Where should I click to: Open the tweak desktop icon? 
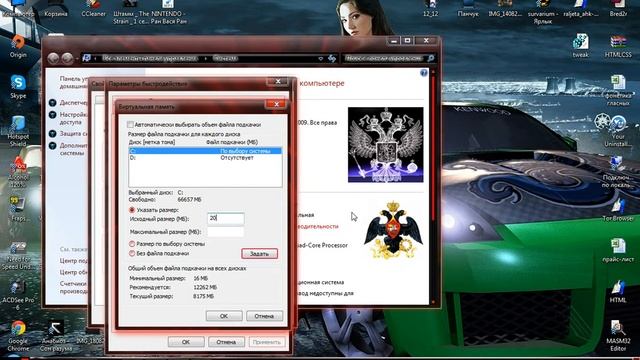[580, 46]
